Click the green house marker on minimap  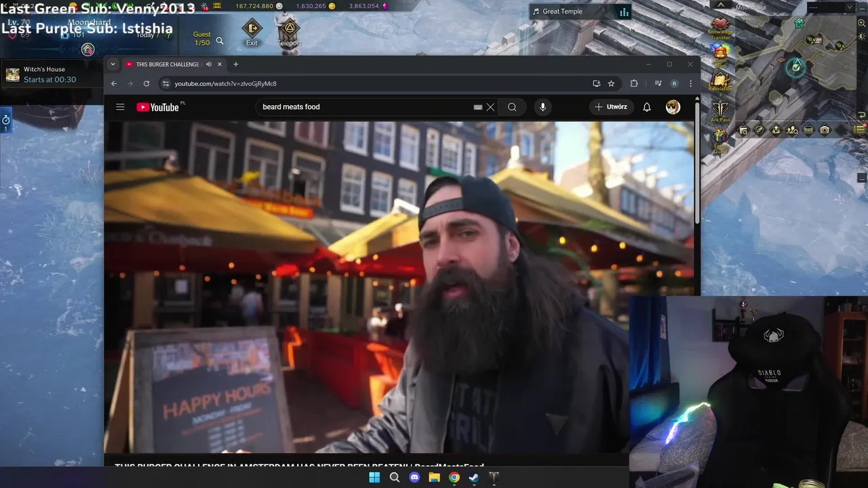pos(800,24)
